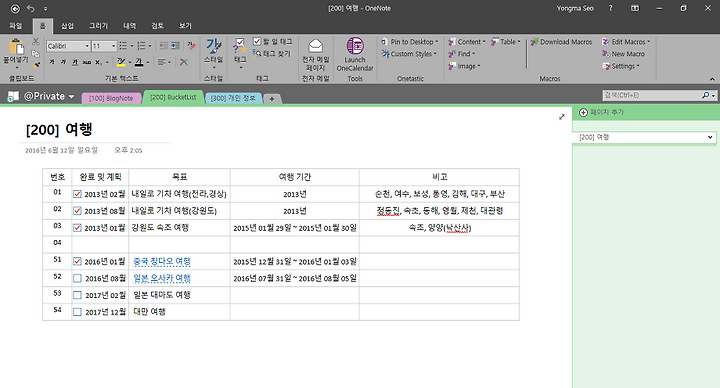Click the 전자 메일 페이지 envelope icon
Viewport: 720px width, 388px height.
(x=315, y=46)
